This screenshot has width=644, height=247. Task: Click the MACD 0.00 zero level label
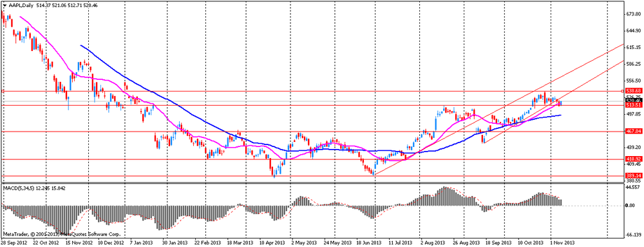[630, 206]
